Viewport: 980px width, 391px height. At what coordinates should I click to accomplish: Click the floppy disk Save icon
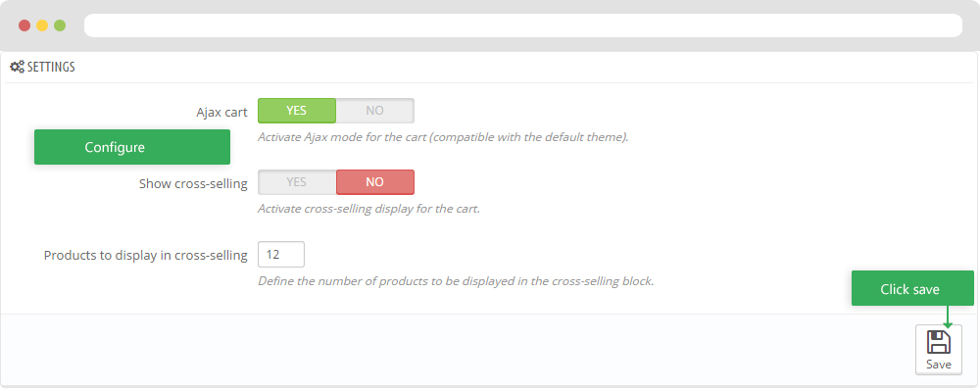pyautogui.click(x=938, y=342)
